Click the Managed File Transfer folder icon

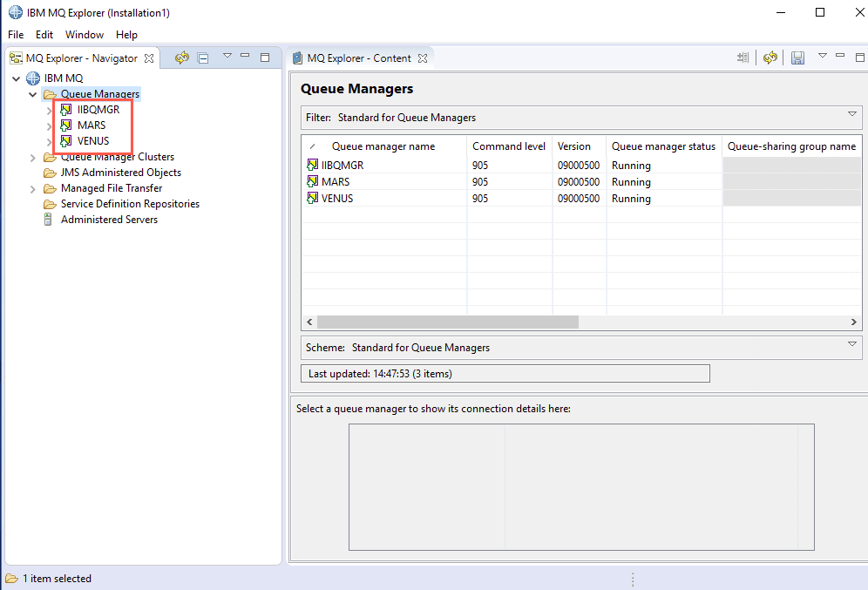click(50, 188)
